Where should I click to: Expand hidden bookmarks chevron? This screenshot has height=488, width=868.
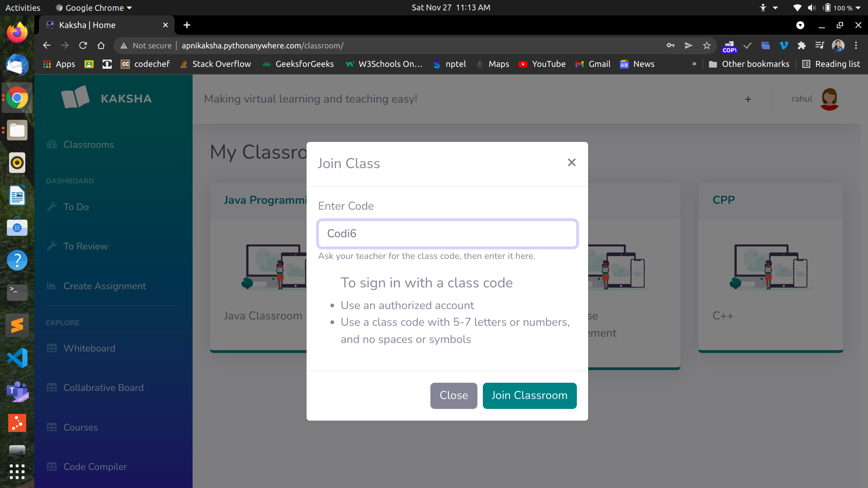[694, 64]
